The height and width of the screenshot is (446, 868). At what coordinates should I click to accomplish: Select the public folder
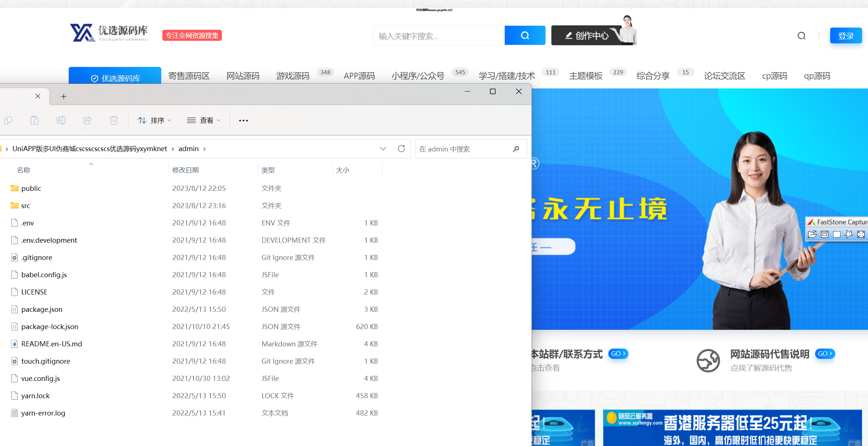click(31, 188)
